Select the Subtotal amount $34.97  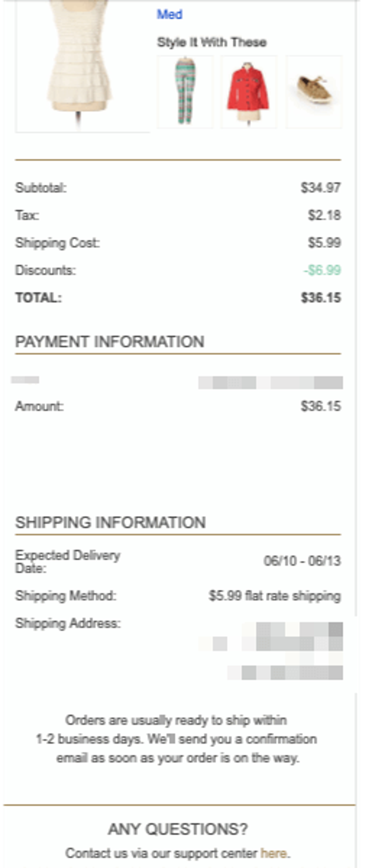point(321,188)
